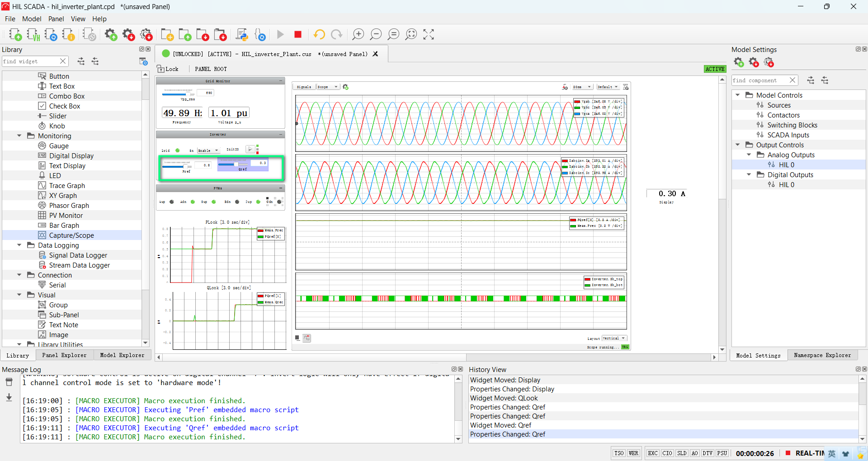Screen dimensions: 868x461
Task: Click the fit-to-screen expand arrows icon
Action: 429,34
